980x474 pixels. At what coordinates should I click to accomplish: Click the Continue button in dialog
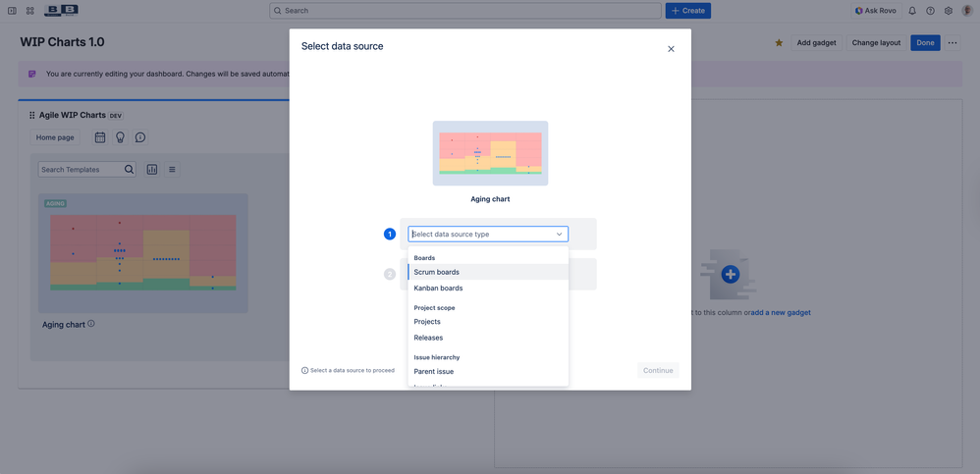[x=658, y=370]
